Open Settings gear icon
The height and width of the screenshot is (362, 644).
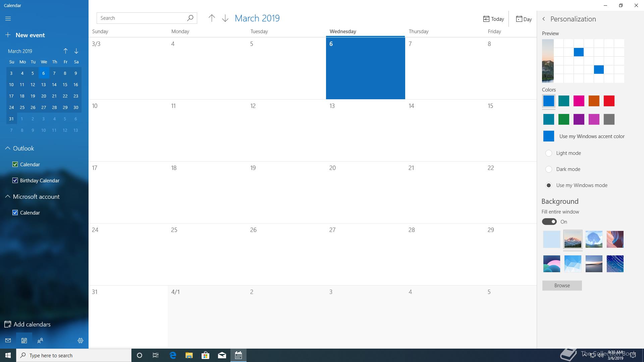coord(80,341)
